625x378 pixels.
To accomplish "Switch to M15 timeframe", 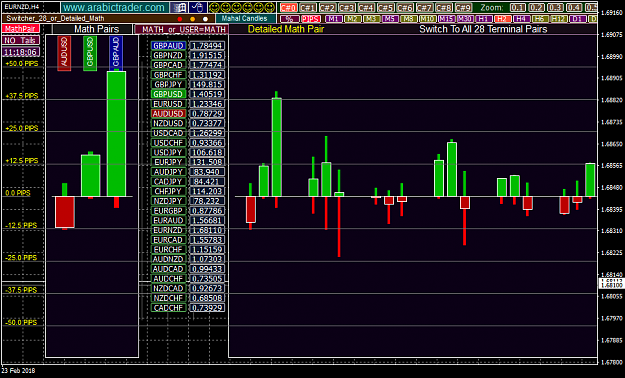I will pos(446,19).
